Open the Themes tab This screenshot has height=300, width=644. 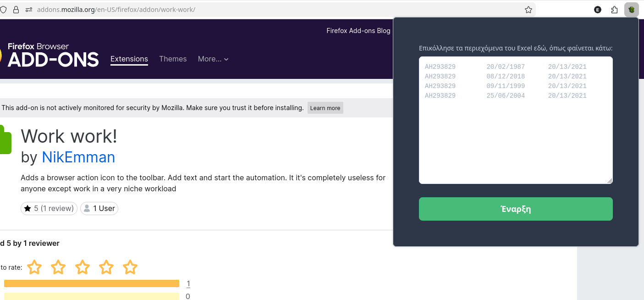[x=173, y=59]
